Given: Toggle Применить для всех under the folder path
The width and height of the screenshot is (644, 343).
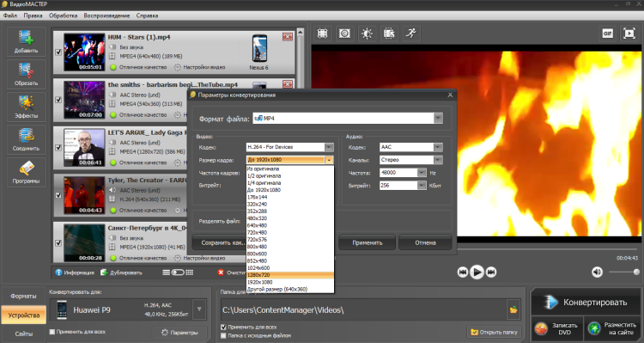Looking at the screenshot, I should (223, 328).
